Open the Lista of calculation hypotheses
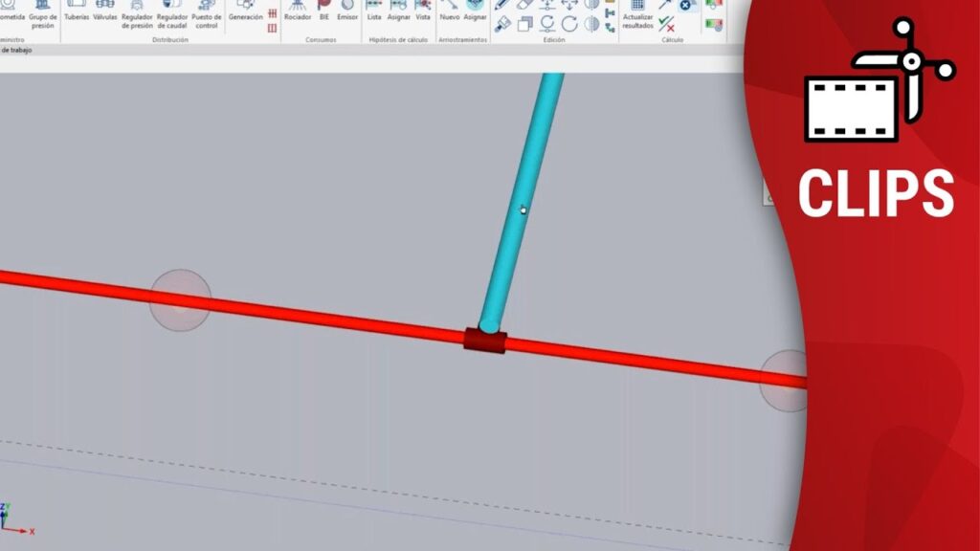The width and height of the screenshot is (980, 551). [374, 10]
